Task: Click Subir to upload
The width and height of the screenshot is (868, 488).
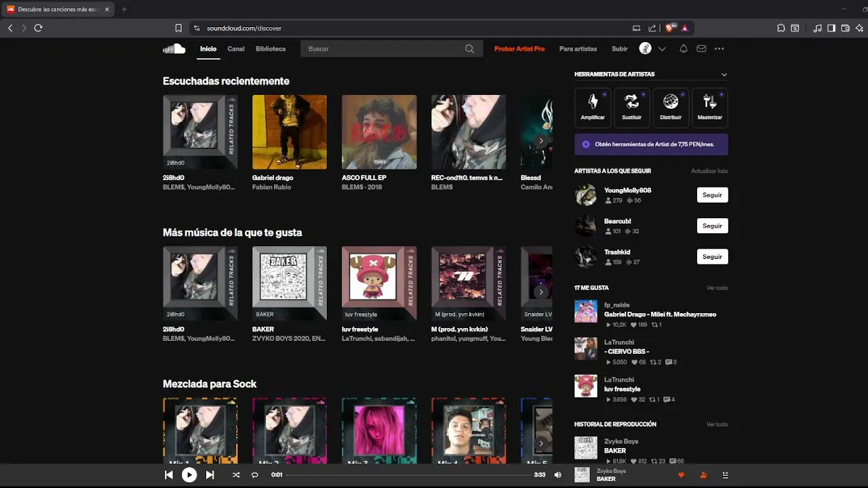Action: point(620,49)
